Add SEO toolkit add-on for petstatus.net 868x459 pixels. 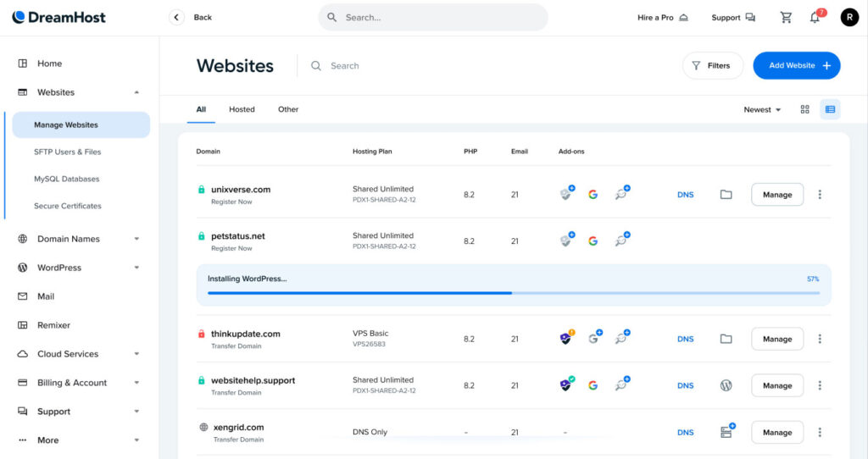pyautogui.click(x=621, y=240)
